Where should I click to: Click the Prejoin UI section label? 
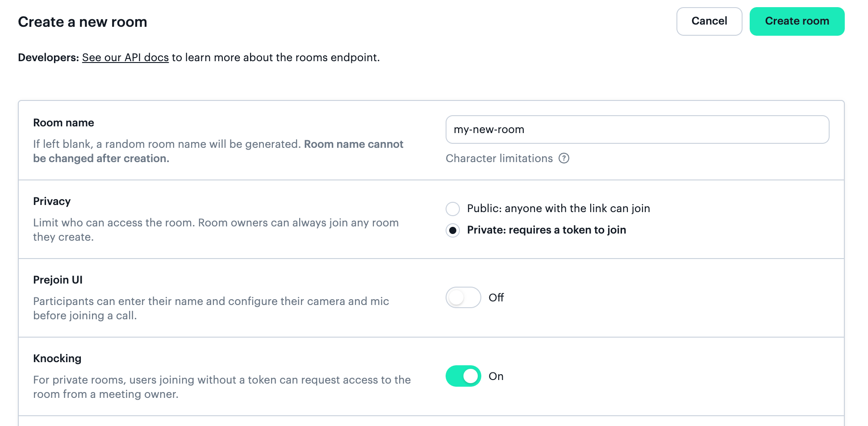(x=58, y=280)
